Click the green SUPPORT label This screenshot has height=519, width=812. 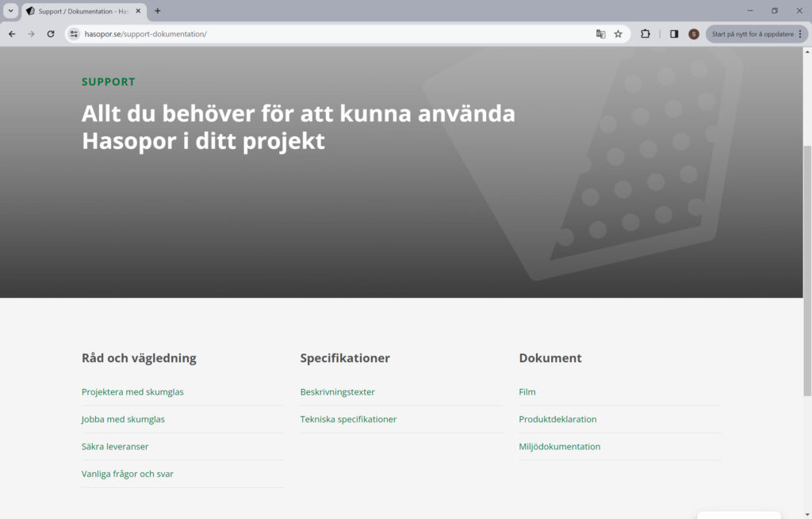pos(109,82)
